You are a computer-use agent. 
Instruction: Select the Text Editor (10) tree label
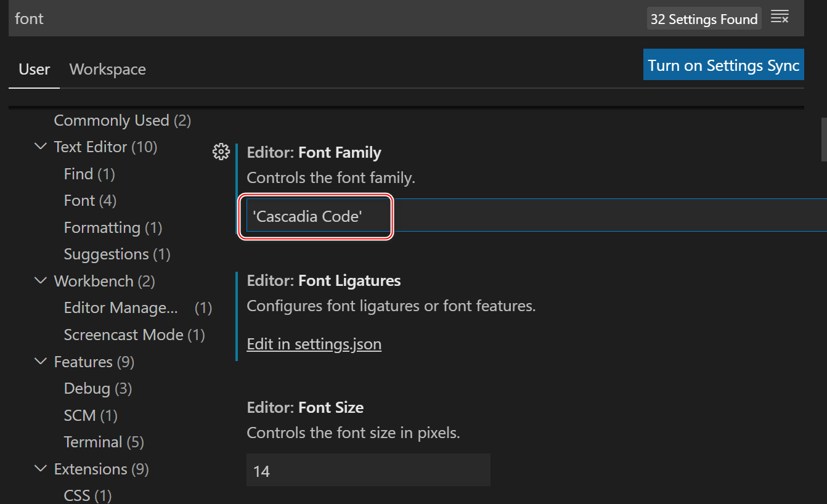pyautogui.click(x=106, y=147)
